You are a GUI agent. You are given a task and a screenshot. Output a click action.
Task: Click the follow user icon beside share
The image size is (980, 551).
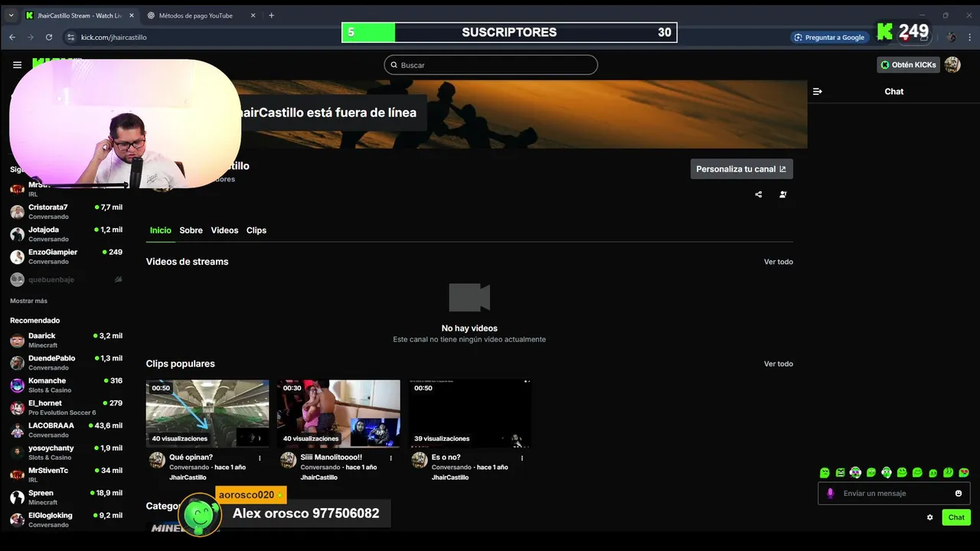(x=782, y=194)
